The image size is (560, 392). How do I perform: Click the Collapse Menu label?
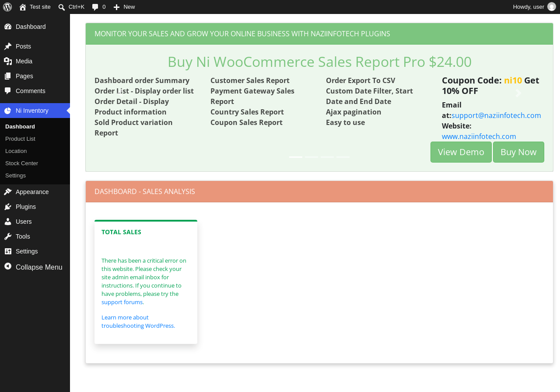39,267
